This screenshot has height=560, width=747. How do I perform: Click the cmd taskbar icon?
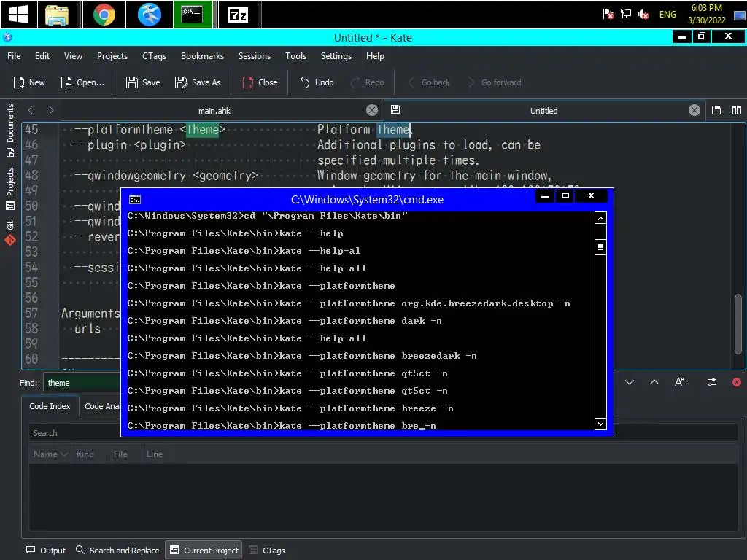point(193,15)
